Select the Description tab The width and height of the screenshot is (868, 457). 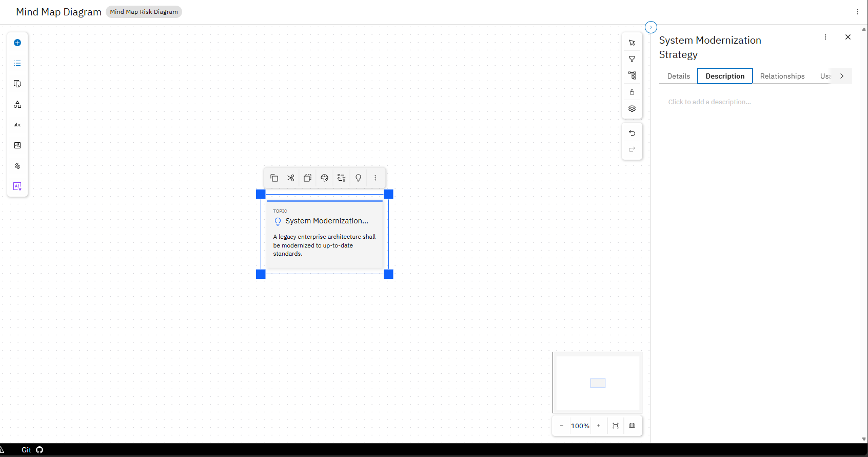tap(725, 76)
